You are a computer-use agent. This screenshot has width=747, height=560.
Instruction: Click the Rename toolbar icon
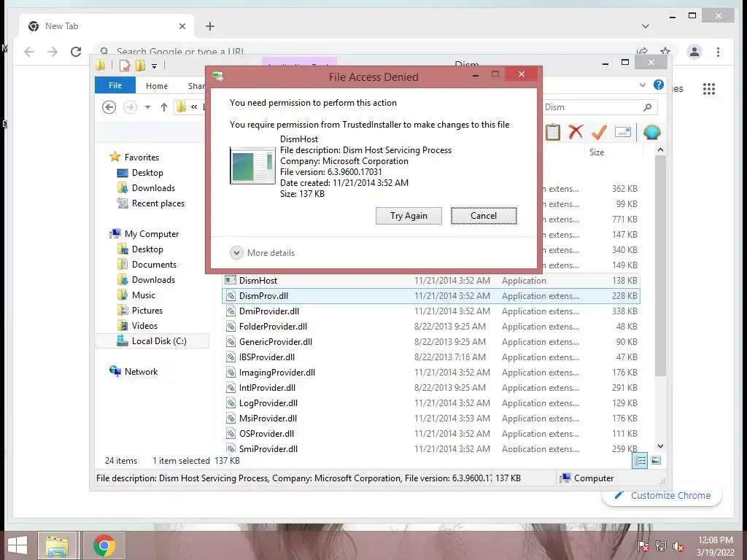coord(623,132)
